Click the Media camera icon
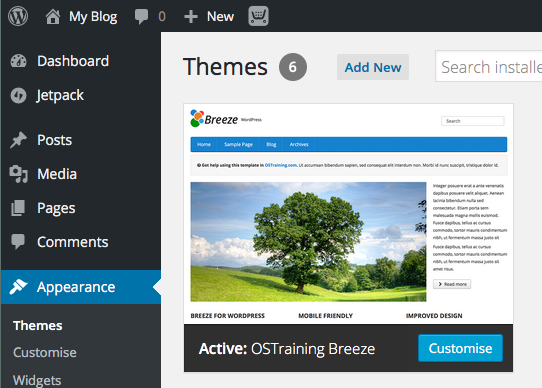Screen dimensions: 542x388 [x=18, y=174]
